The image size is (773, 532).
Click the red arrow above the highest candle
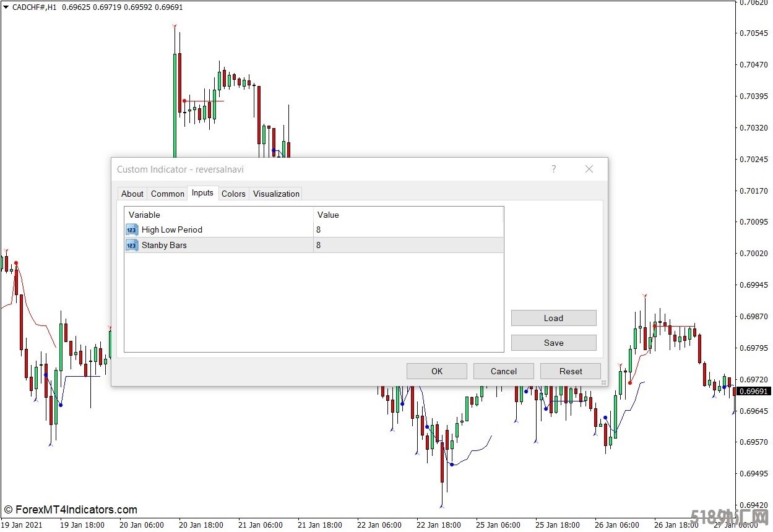point(175,26)
